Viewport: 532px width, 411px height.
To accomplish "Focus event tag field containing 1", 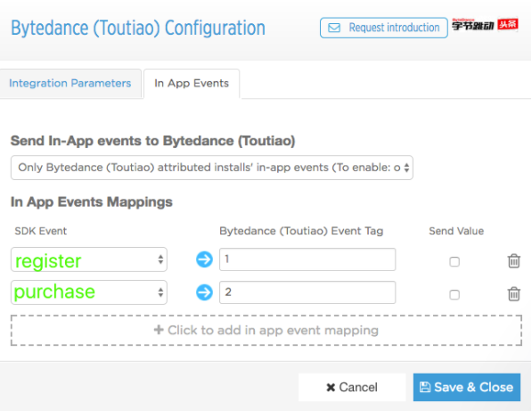I will click(307, 259).
